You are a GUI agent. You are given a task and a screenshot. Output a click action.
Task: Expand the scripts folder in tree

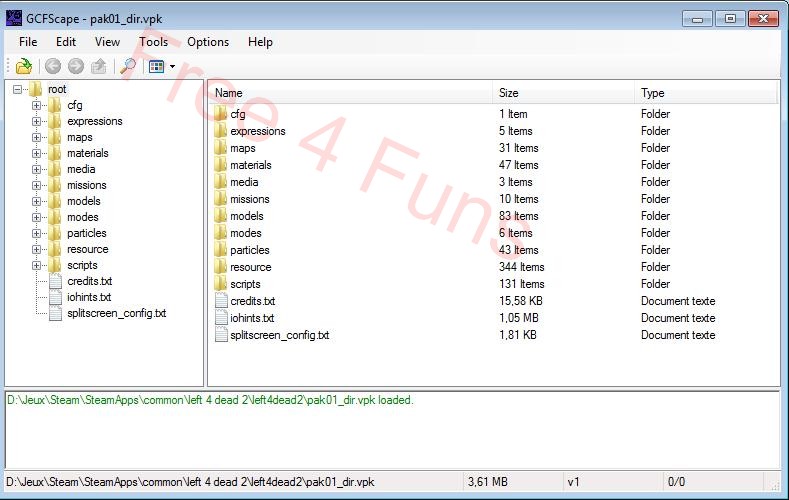tap(37, 265)
